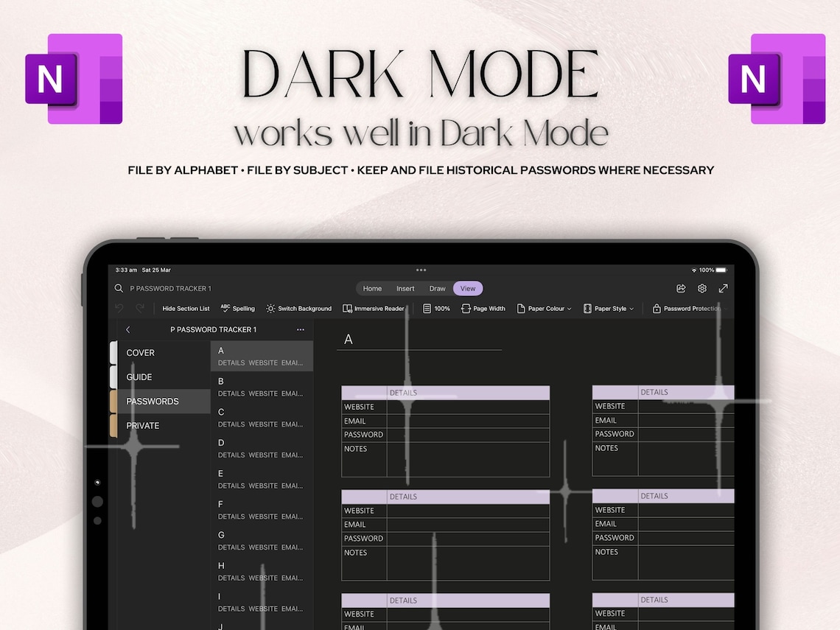
Task: Open the COVER section
Action: pos(140,352)
